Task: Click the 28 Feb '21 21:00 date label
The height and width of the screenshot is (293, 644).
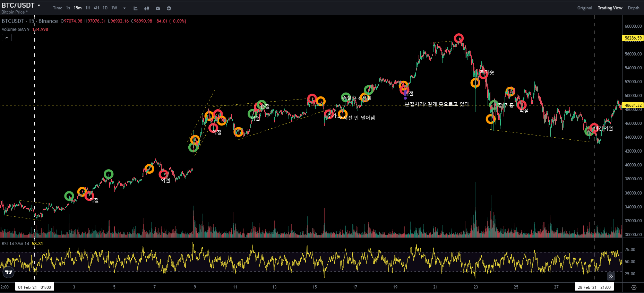Action: point(594,287)
